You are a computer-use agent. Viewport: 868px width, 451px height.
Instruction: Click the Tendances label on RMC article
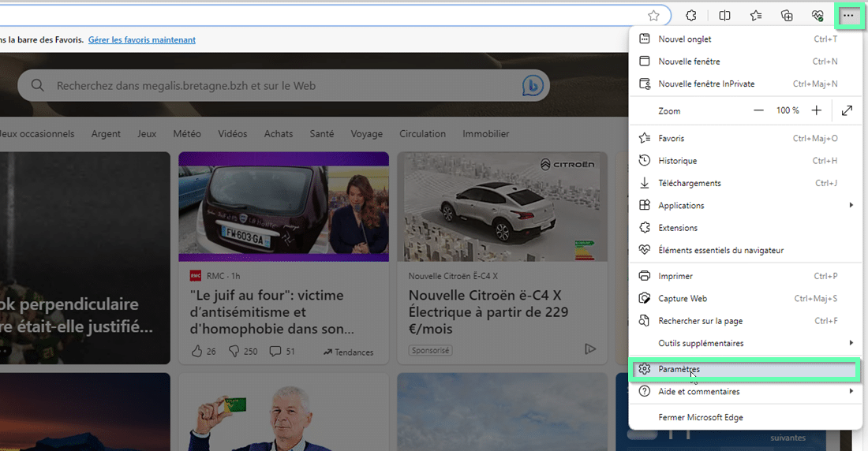point(349,352)
